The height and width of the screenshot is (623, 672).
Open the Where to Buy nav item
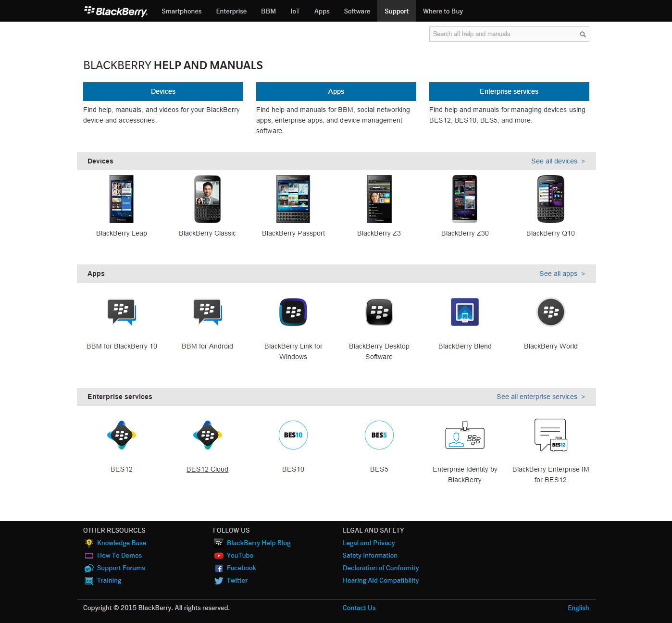click(443, 11)
